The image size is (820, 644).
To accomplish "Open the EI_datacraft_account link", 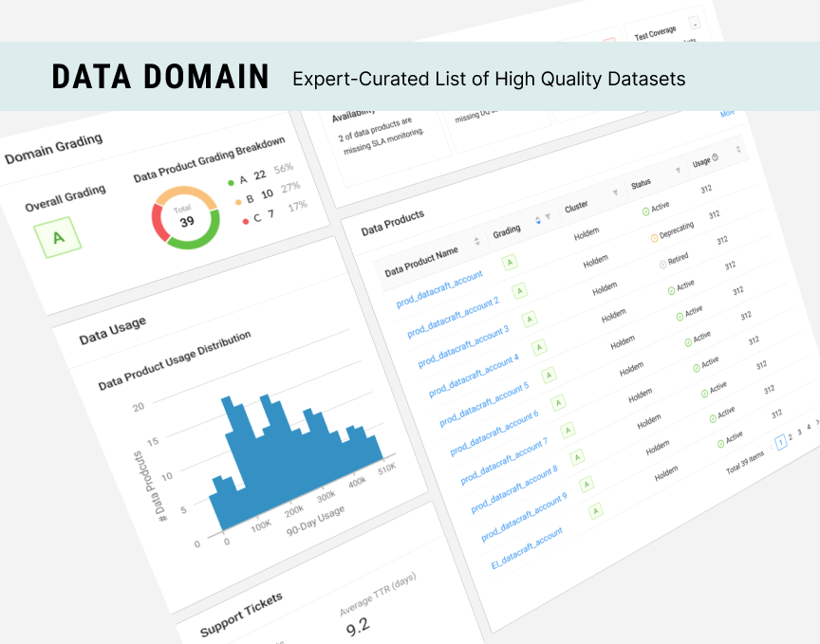I will (x=527, y=548).
